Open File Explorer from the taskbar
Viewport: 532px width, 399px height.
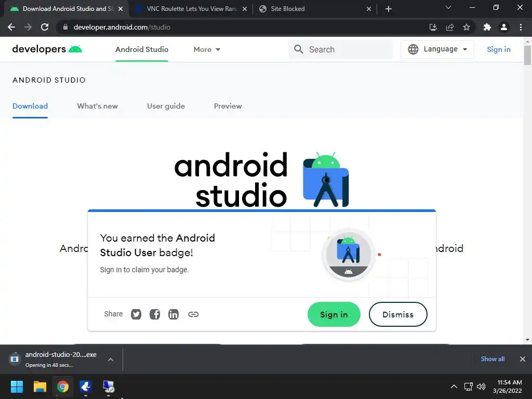tap(39, 387)
